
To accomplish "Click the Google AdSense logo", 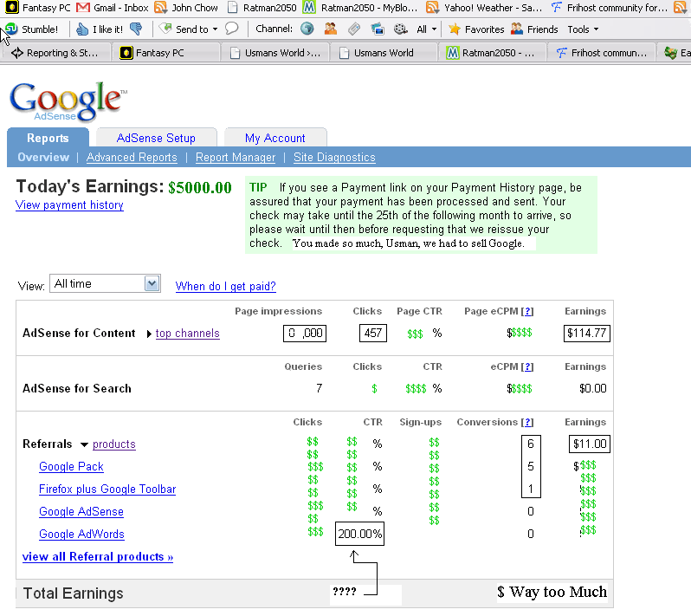I will coord(68,101).
